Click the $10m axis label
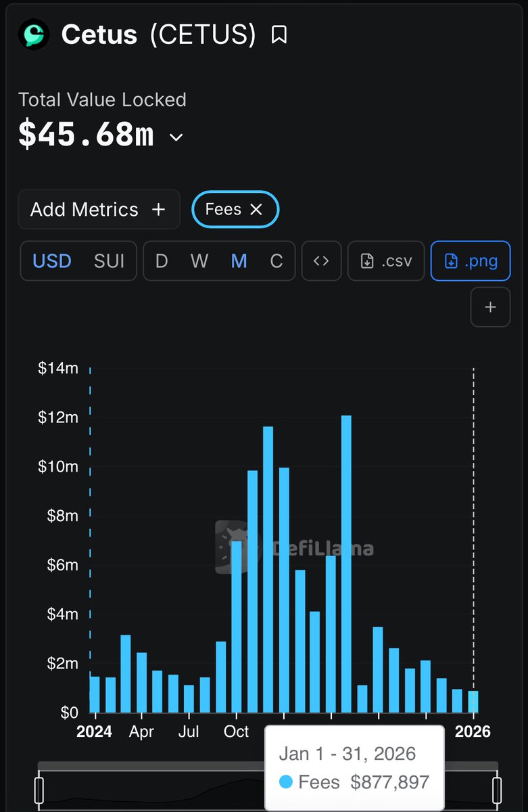 click(x=58, y=467)
